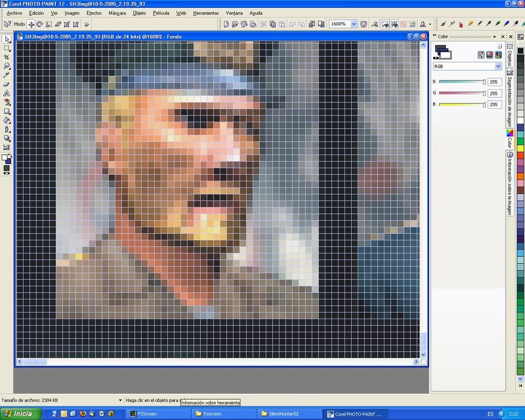This screenshot has height=420, width=525.
Task: Switch to Distort mode
Action: click(67, 24)
